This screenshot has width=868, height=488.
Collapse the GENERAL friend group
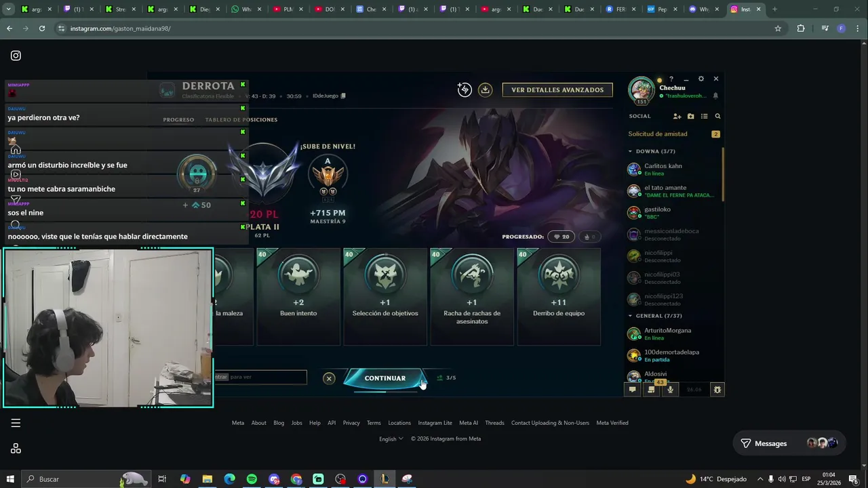pos(630,316)
